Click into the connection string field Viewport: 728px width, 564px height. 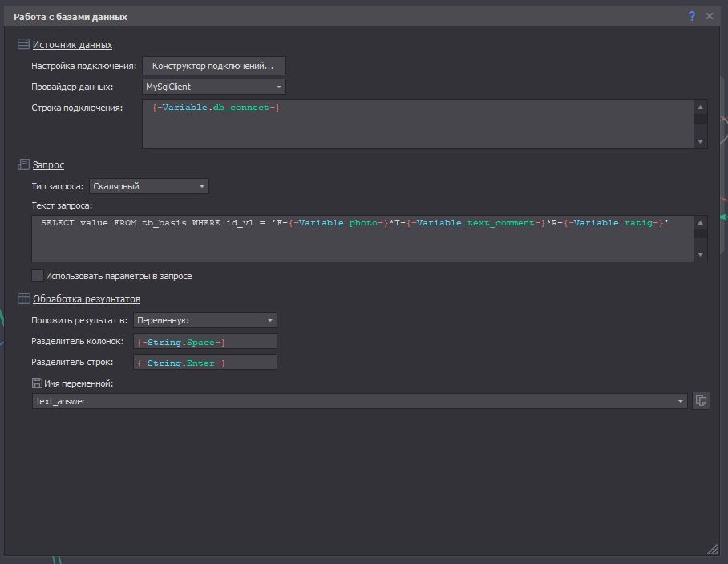(417, 124)
